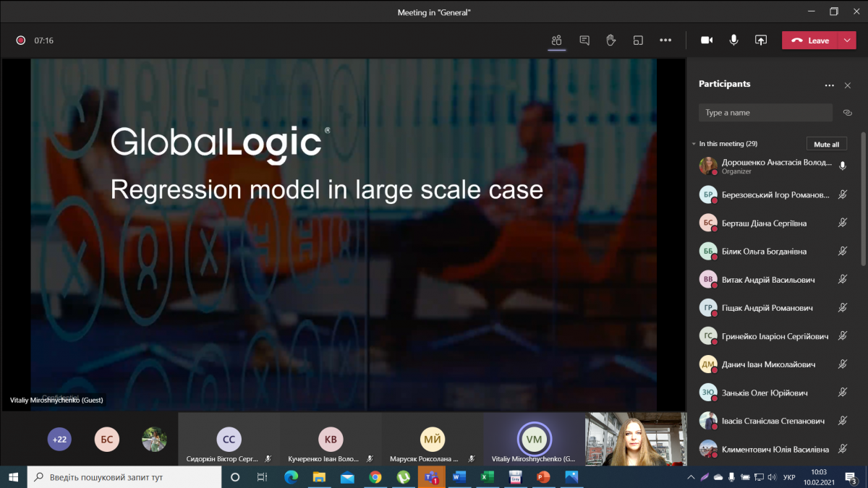The width and height of the screenshot is (868, 488).
Task: Toggle the microphone mute button
Action: [733, 40]
